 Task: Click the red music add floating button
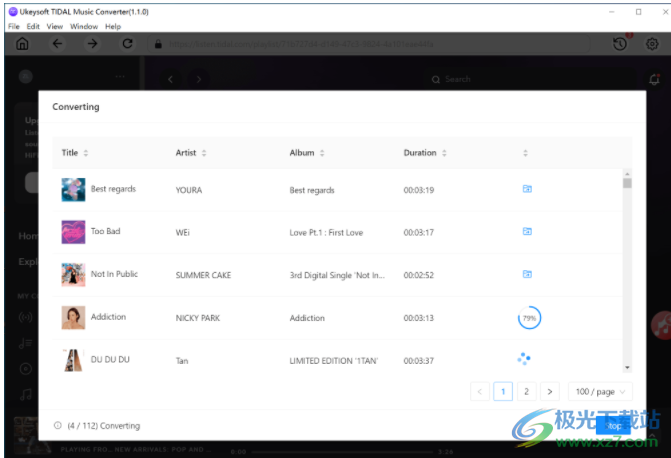pos(661,326)
